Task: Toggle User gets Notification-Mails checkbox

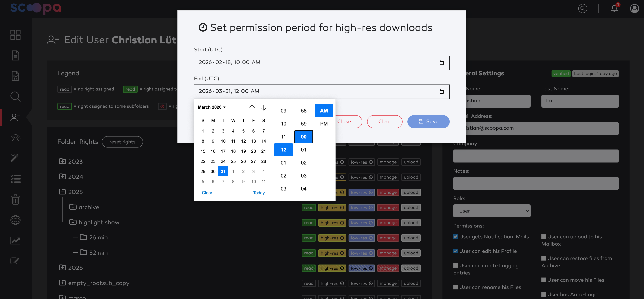Action: [x=455, y=237]
